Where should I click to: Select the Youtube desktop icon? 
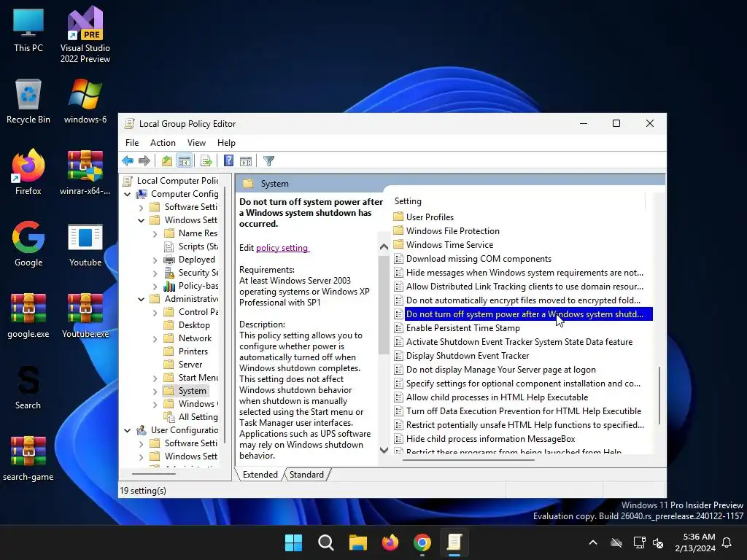pyautogui.click(x=85, y=244)
